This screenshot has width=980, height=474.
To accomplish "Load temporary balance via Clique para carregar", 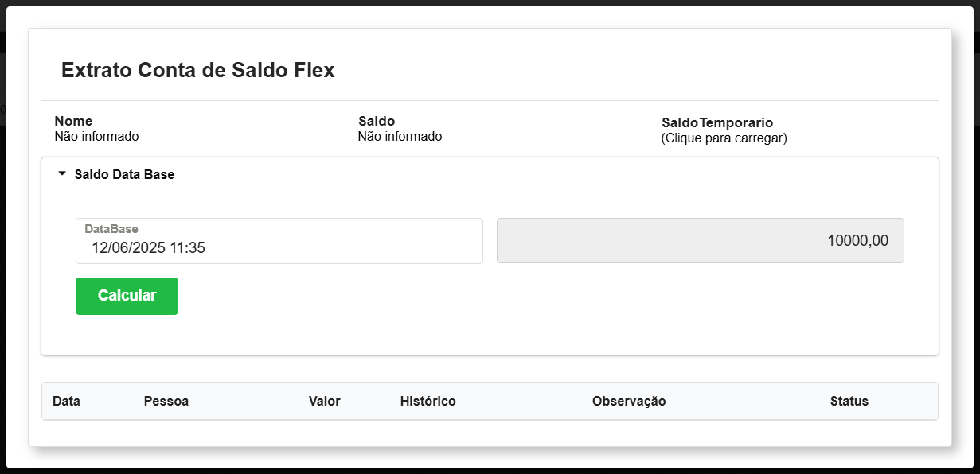I will pos(724,138).
